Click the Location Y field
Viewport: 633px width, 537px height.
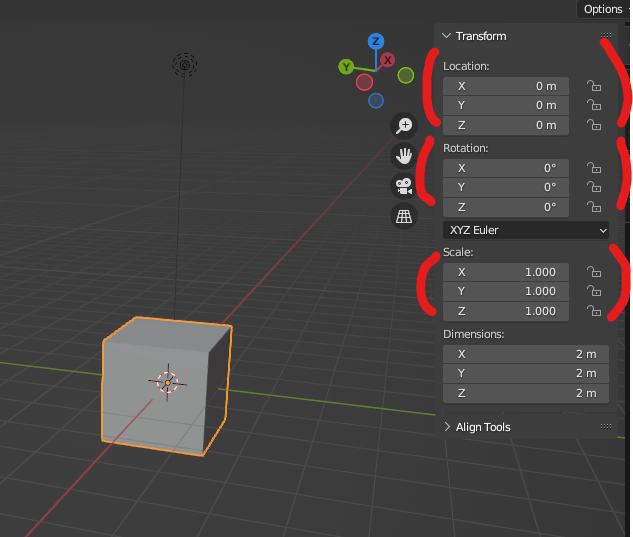click(x=506, y=105)
